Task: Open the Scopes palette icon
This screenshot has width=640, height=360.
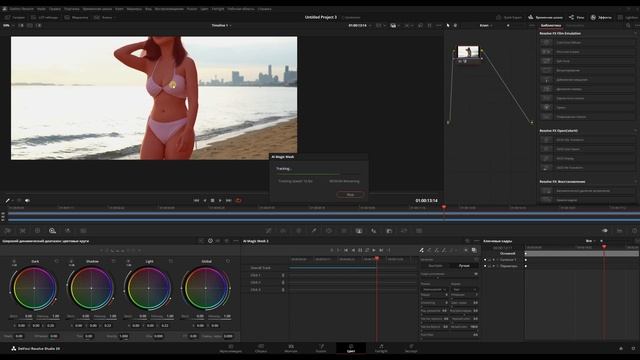Action: click(x=620, y=231)
